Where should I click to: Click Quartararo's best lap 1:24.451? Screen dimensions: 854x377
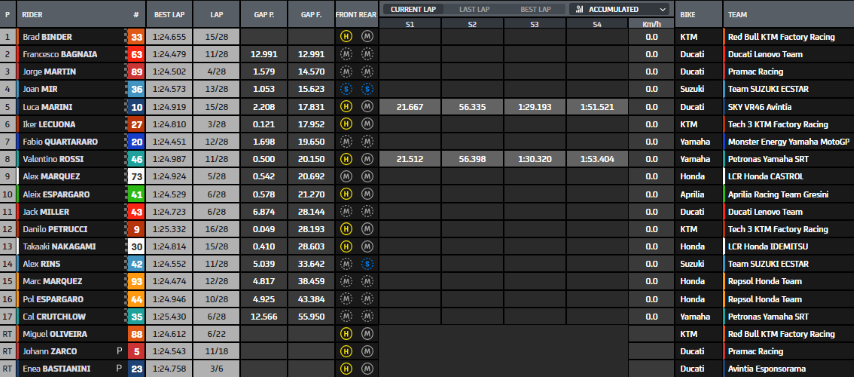(169, 142)
